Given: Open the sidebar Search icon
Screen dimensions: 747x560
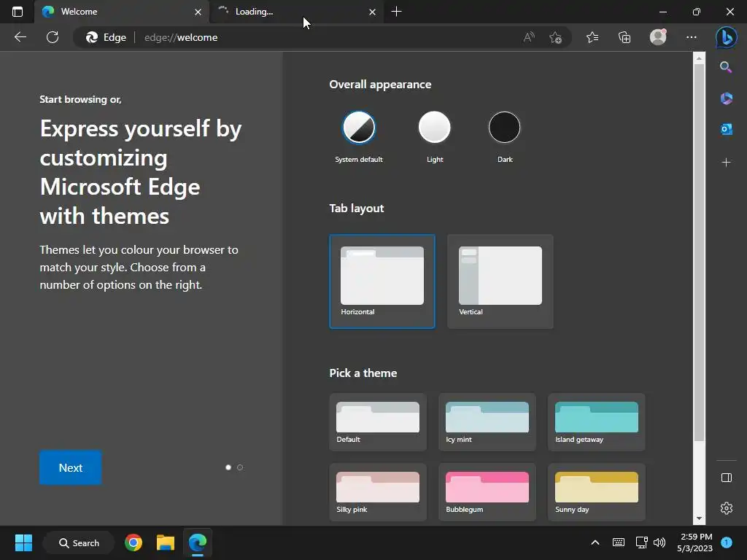Looking at the screenshot, I should (726, 67).
